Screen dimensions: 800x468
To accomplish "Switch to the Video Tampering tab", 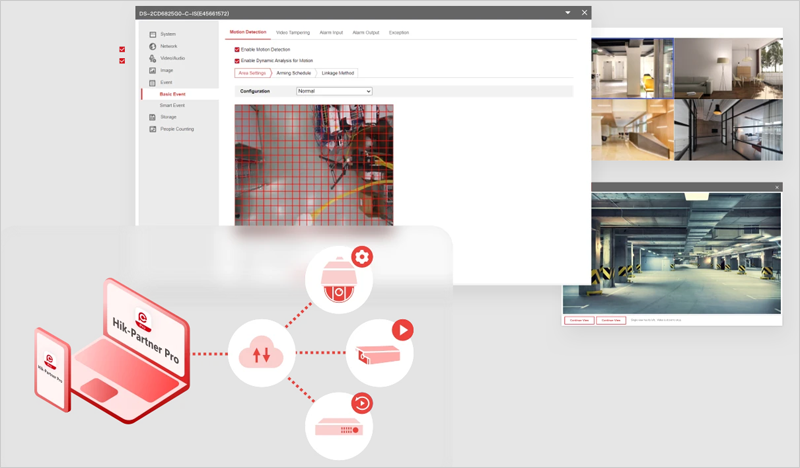I will 293,33.
